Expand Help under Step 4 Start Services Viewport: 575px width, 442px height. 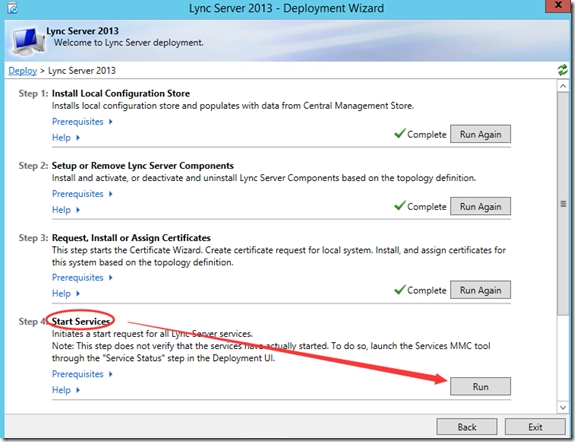pyautogui.click(x=66, y=390)
